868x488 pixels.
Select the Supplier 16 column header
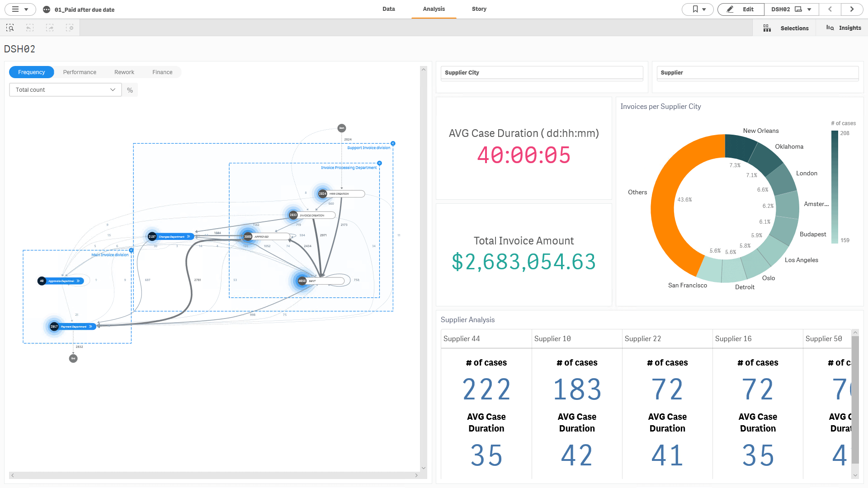click(x=758, y=339)
